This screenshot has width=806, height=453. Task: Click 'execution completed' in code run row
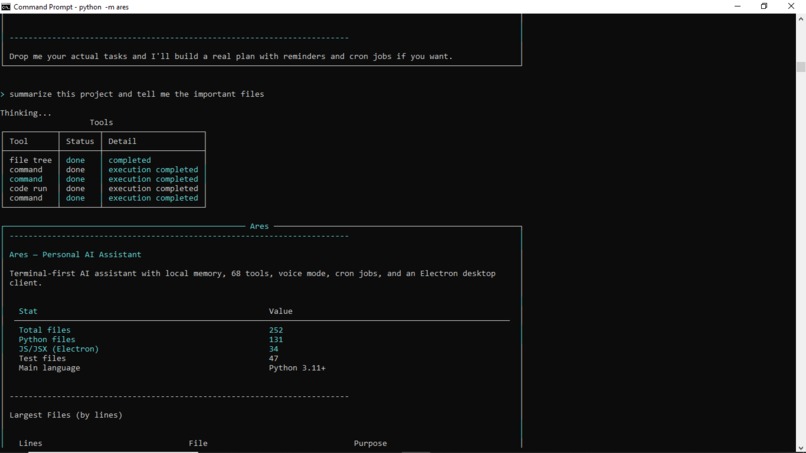coord(153,189)
